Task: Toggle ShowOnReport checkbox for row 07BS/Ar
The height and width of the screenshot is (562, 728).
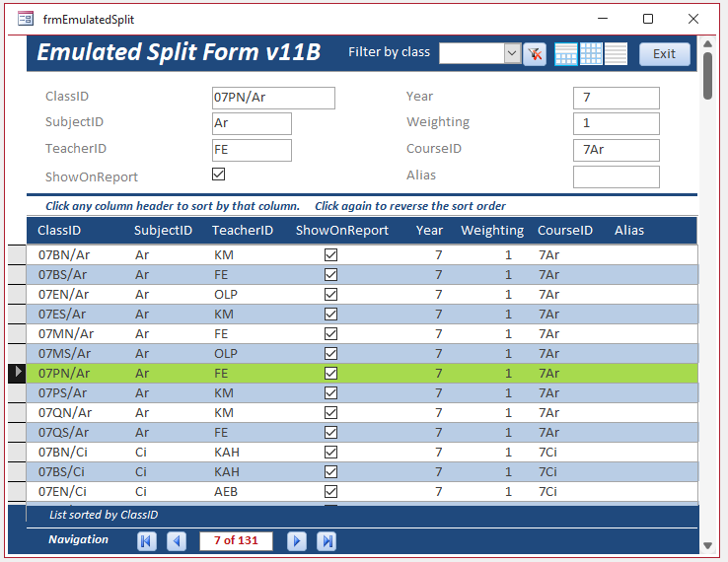Action: click(330, 274)
